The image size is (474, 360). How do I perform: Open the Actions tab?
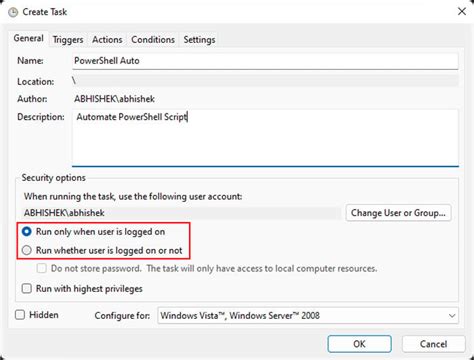(107, 40)
